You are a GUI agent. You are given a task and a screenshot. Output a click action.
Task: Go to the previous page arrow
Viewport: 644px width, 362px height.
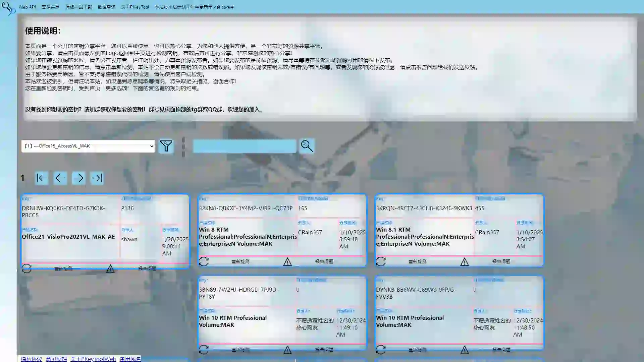60,178
